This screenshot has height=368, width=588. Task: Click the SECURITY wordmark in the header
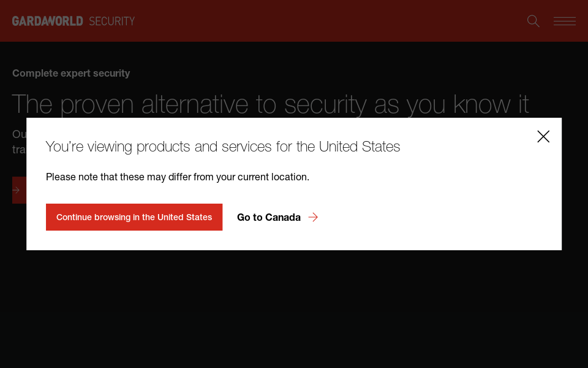112,21
